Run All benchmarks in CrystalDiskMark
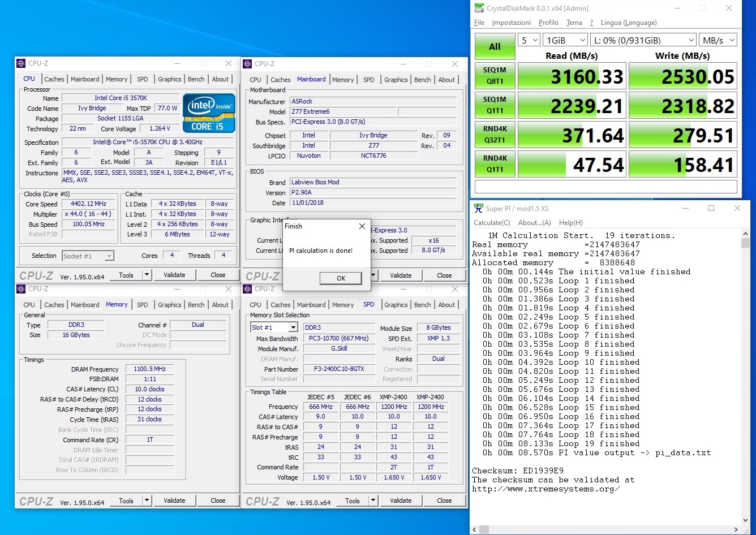 tap(495, 46)
